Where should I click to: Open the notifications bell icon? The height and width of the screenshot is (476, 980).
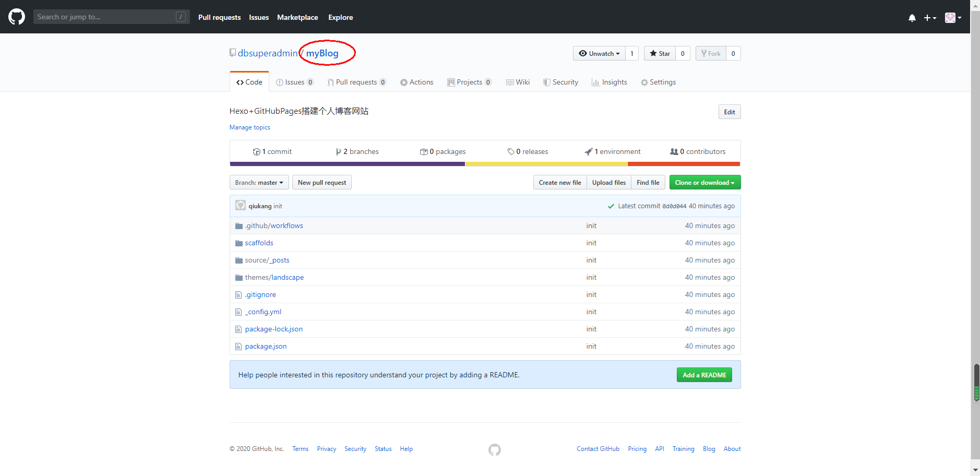click(912, 18)
